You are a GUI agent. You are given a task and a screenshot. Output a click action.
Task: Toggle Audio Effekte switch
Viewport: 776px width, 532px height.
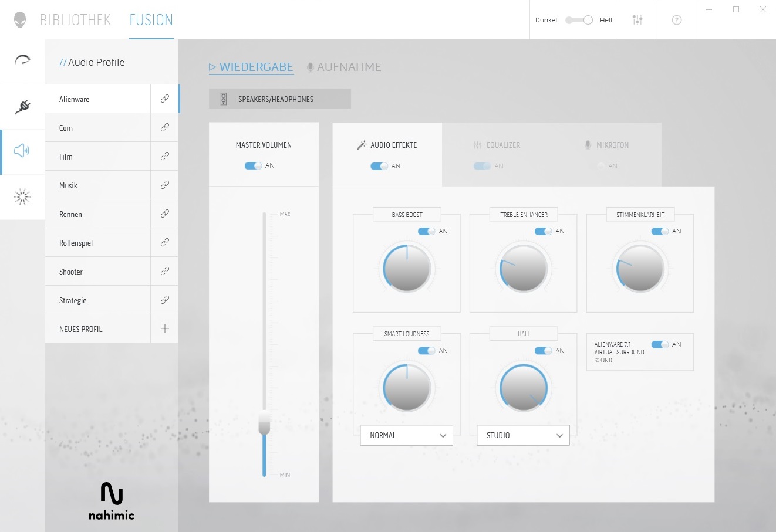coord(379,166)
